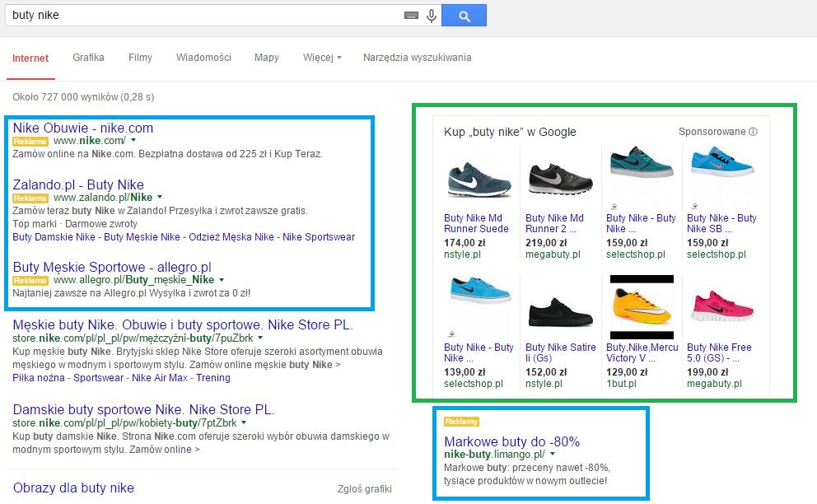Expand the Więcej dropdown menu
This screenshot has width=817, height=504.
[322, 58]
